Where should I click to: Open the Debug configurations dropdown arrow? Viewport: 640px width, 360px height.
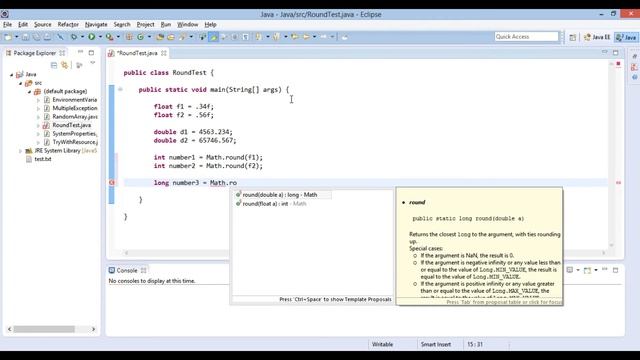pyautogui.click(x=82, y=37)
